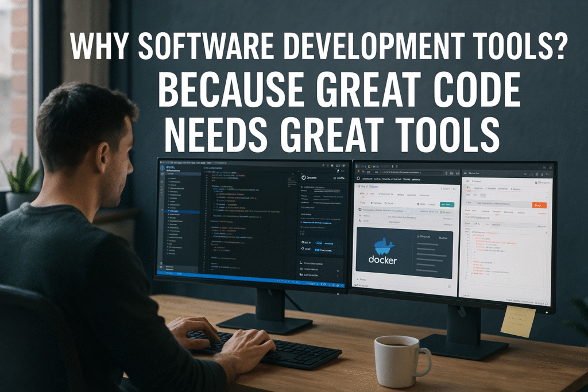588x392 pixels.
Task: Click the Docker whale logo
Action: (x=383, y=246)
